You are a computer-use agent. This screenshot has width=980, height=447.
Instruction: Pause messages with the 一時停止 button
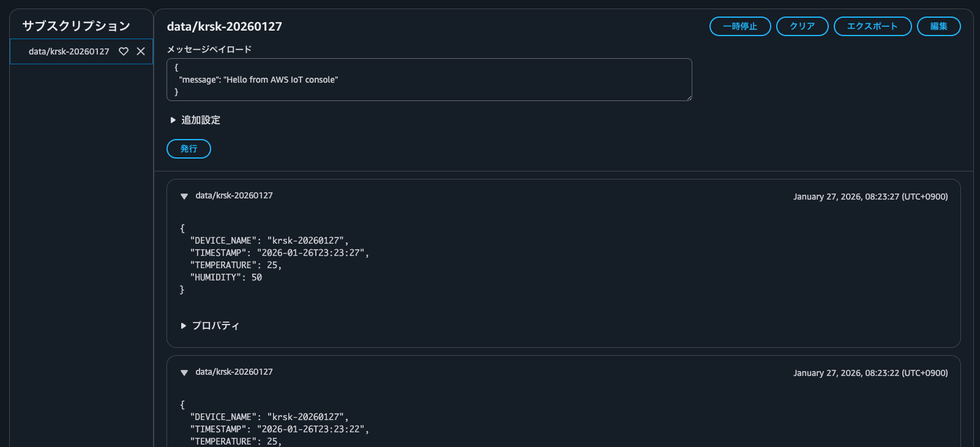pos(739,26)
